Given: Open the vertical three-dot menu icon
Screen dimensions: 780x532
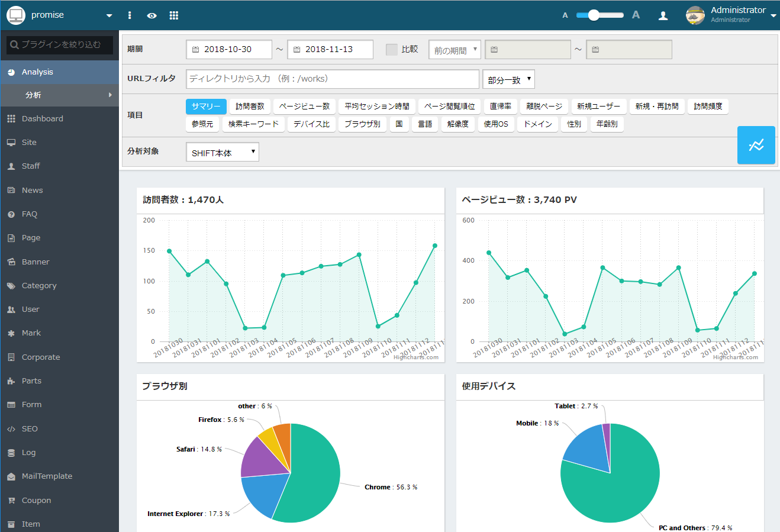Looking at the screenshot, I should click(x=130, y=15).
